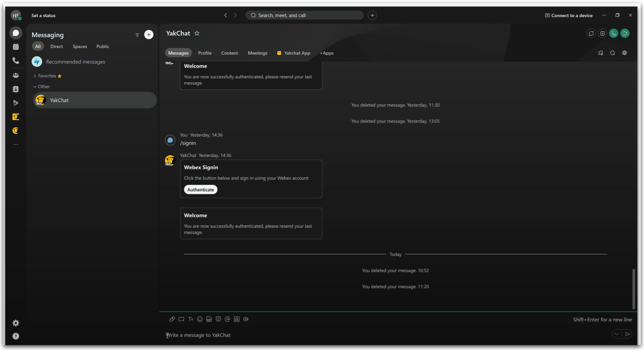The height and width of the screenshot is (350, 644).
Task: Click the HS profile avatar
Action: point(15,15)
